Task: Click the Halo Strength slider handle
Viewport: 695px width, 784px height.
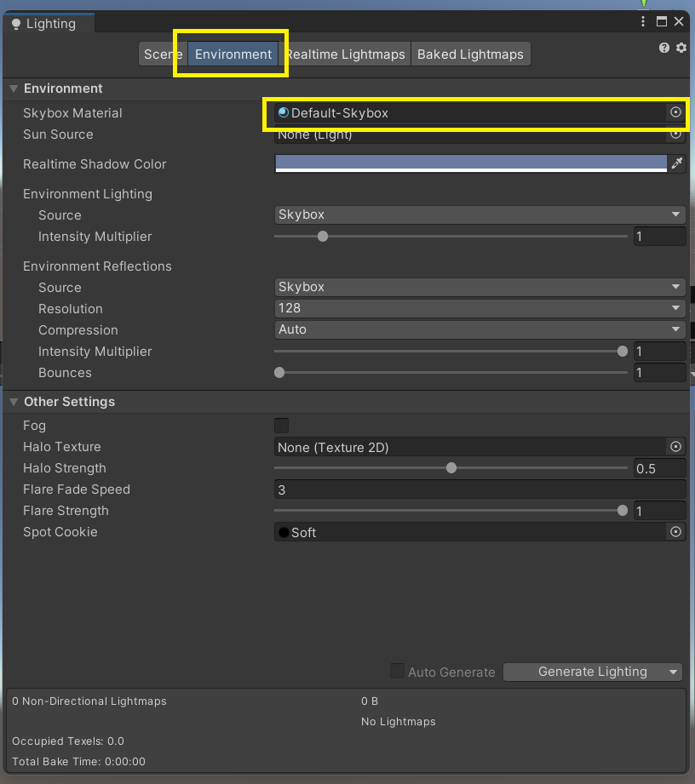Action: pyautogui.click(x=451, y=468)
